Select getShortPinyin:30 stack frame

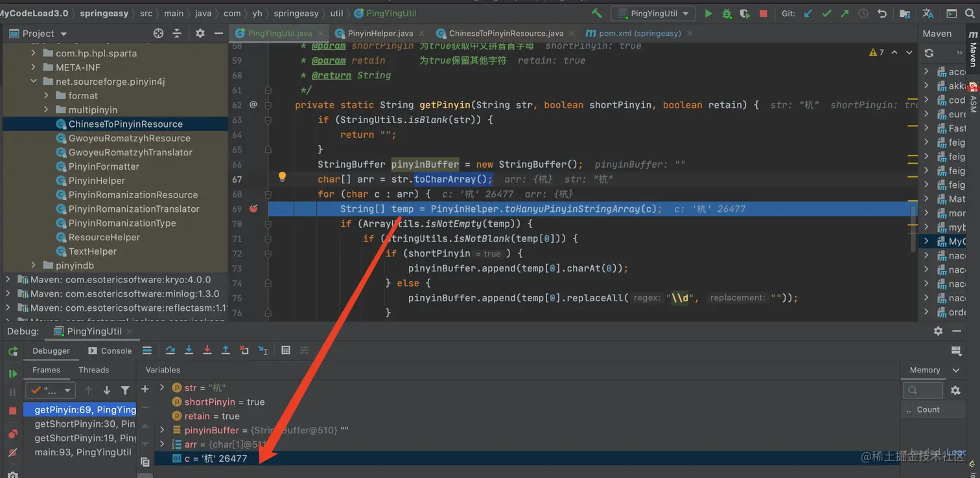click(84, 424)
